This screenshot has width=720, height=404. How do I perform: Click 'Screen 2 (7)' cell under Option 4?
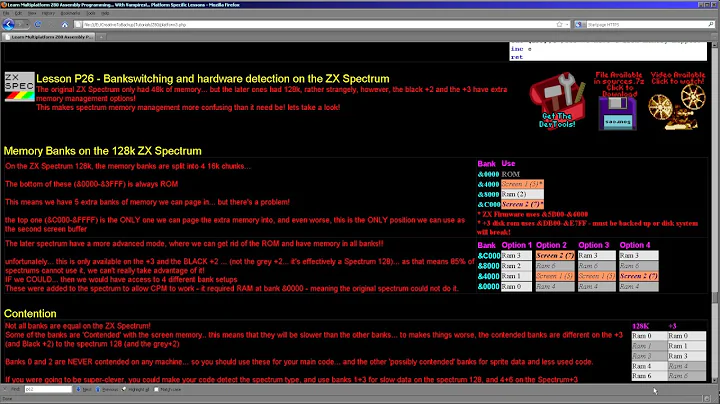tap(638, 276)
